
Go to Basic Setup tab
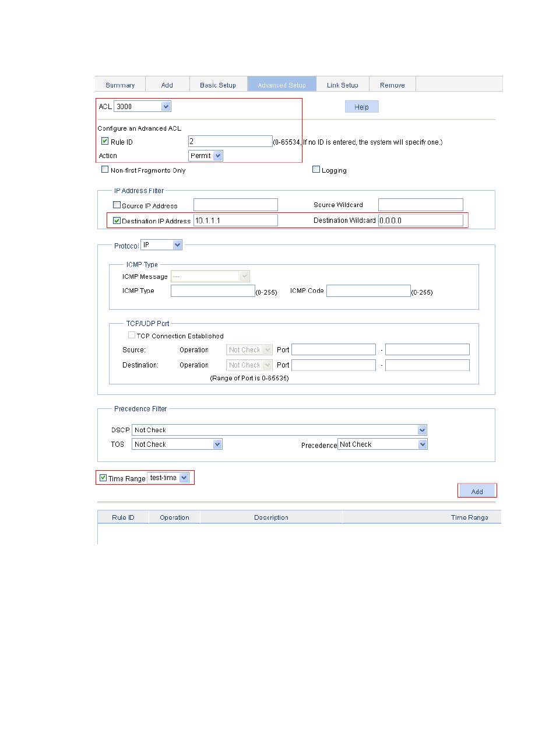(x=218, y=85)
